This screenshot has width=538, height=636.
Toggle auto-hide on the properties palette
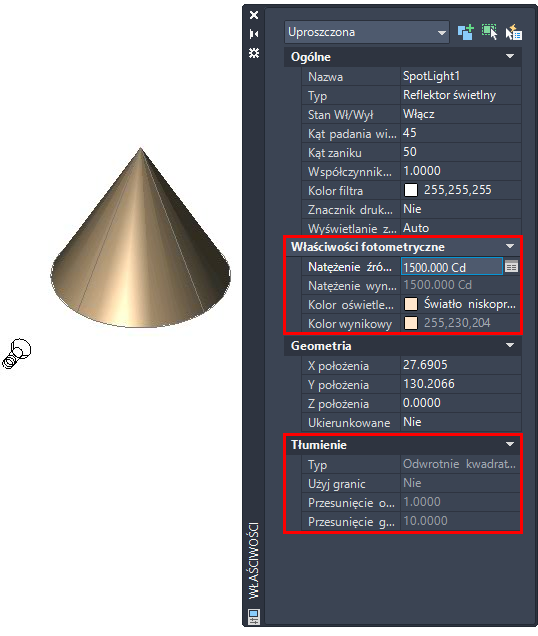coord(254,34)
